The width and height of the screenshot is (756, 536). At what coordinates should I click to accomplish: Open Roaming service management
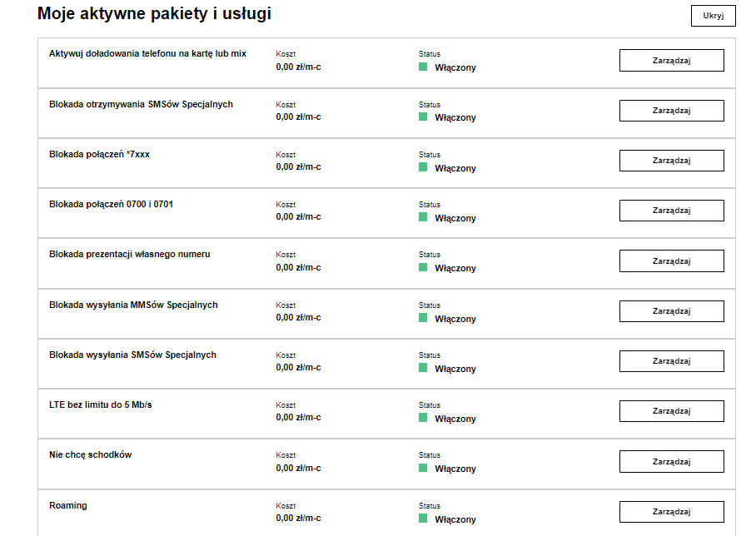coord(671,512)
